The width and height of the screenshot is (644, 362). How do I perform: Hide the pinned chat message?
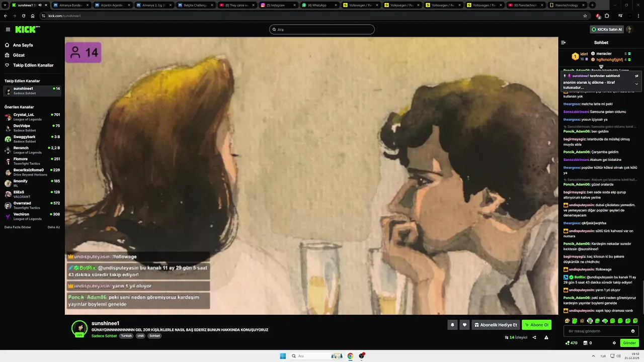(636, 76)
